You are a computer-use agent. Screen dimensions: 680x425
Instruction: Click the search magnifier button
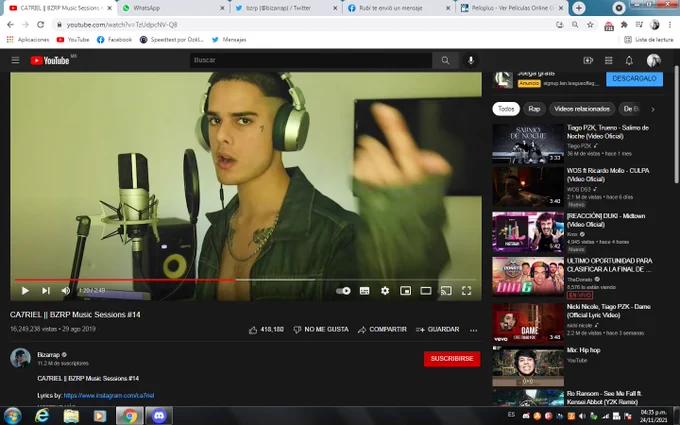pyautogui.click(x=445, y=60)
